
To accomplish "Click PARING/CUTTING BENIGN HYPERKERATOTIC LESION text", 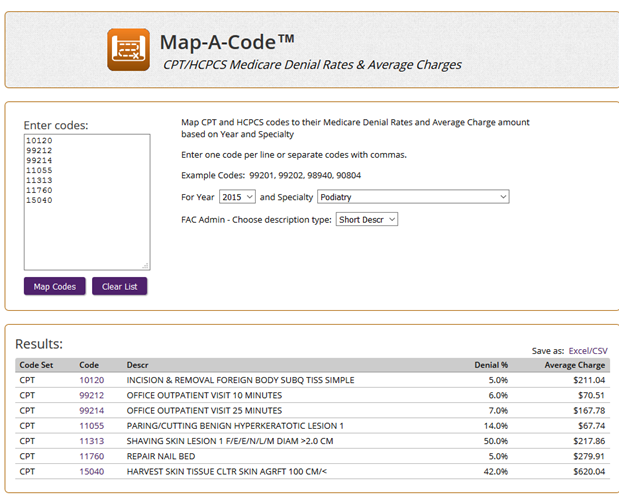I will click(x=235, y=426).
